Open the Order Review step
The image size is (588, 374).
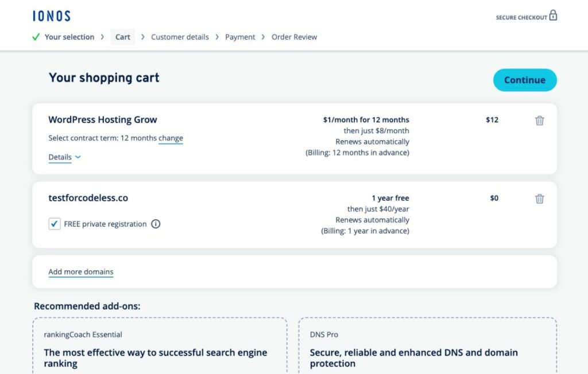tap(295, 37)
